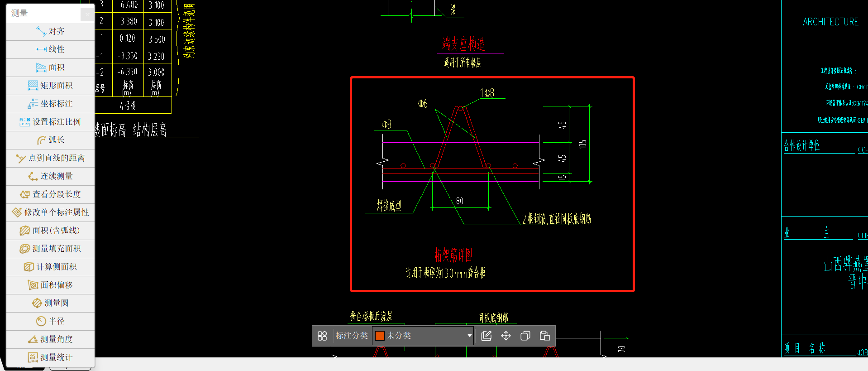This screenshot has width=868, height=371.
Task: Click the 6.480 elevation table cell
Action: pyautogui.click(x=129, y=5)
